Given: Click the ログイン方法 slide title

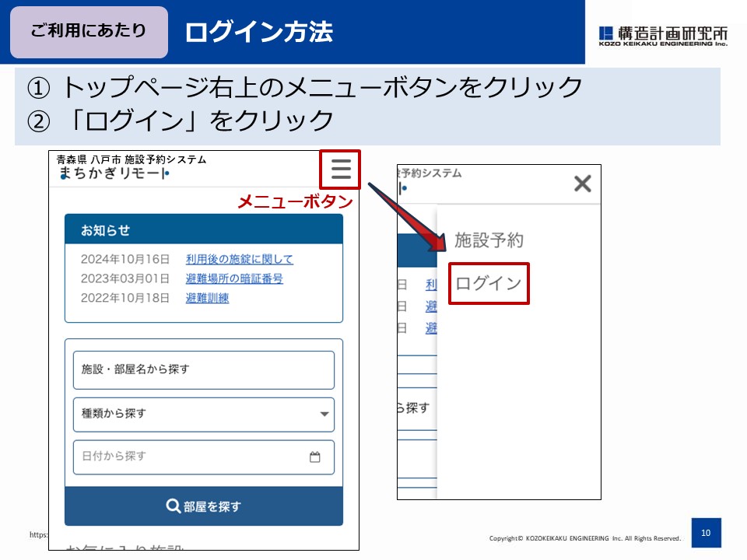Looking at the screenshot, I should (x=258, y=32).
